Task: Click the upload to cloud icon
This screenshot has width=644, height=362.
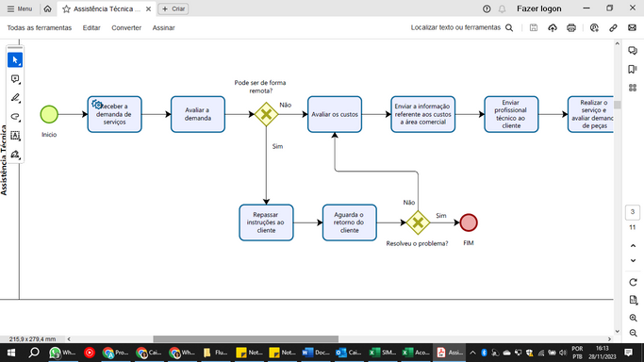Action: click(553, 27)
